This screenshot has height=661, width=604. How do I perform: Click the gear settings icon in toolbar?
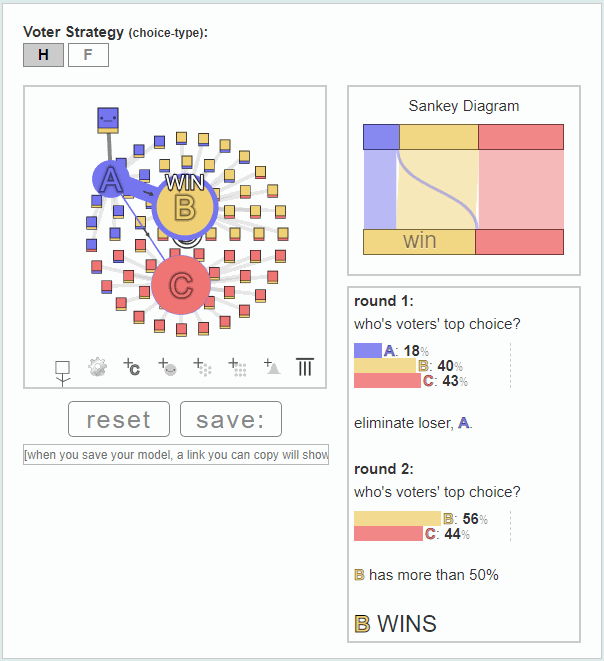97,367
